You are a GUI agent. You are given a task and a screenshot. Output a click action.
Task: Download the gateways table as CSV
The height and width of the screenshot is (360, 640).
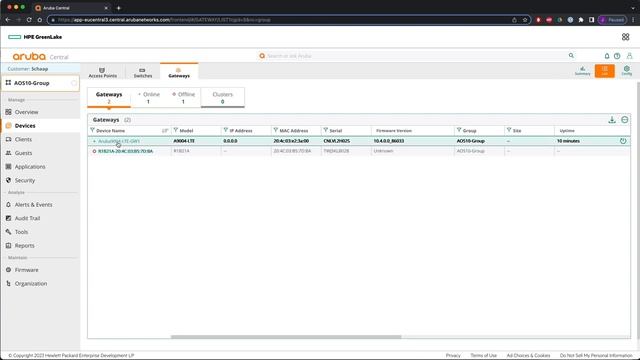pos(612,120)
